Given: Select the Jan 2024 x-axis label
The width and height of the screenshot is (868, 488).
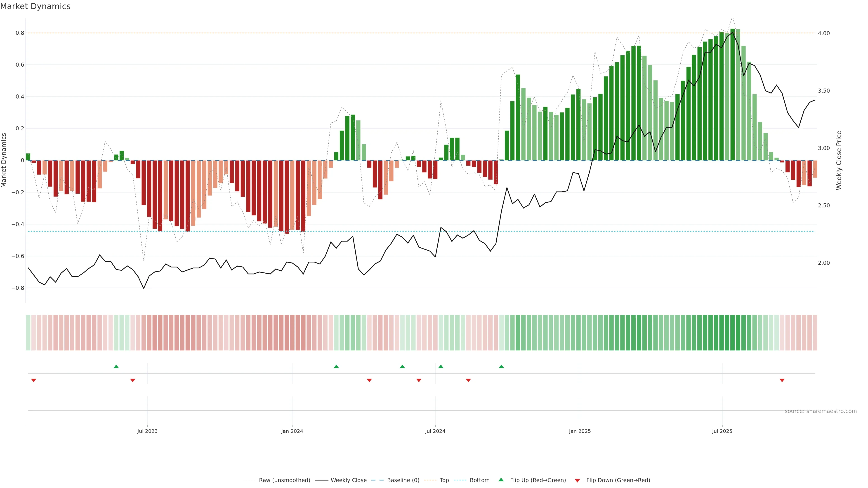Looking at the screenshot, I should [292, 431].
